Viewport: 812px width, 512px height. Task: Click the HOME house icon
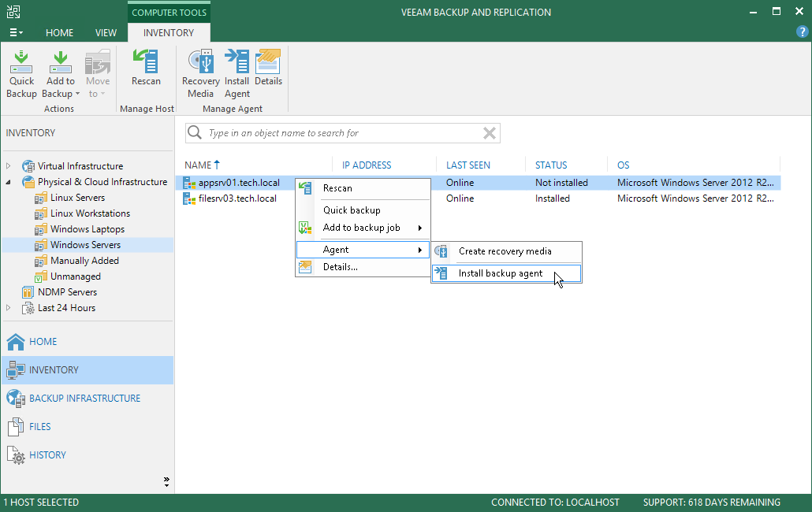pyautogui.click(x=16, y=341)
